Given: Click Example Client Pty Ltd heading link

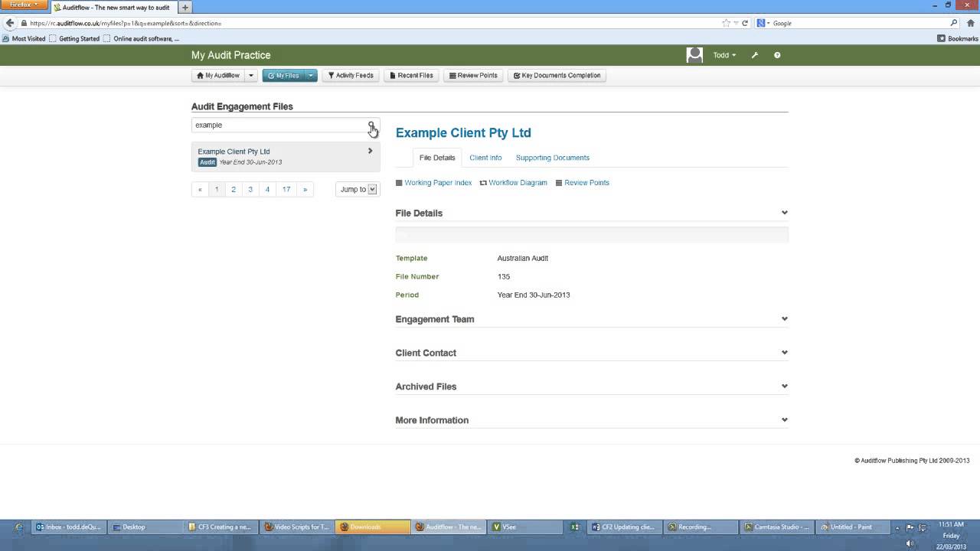Looking at the screenshot, I should coord(463,132).
